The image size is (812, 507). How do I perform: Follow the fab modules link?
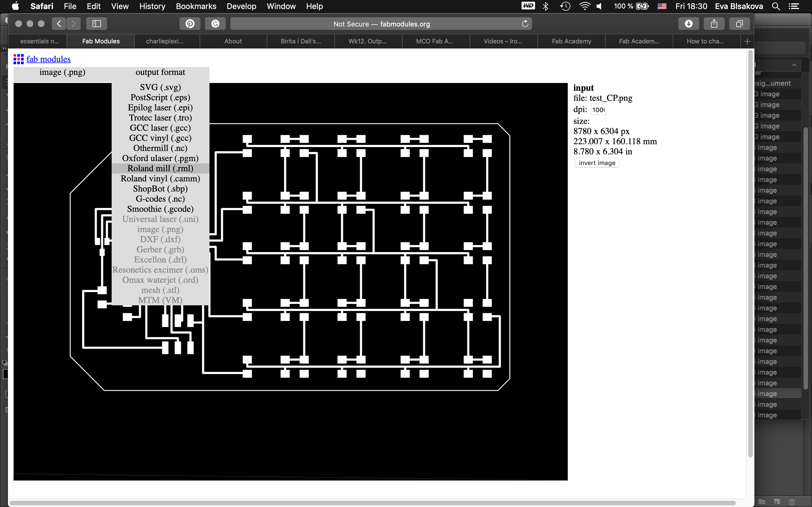tap(48, 59)
